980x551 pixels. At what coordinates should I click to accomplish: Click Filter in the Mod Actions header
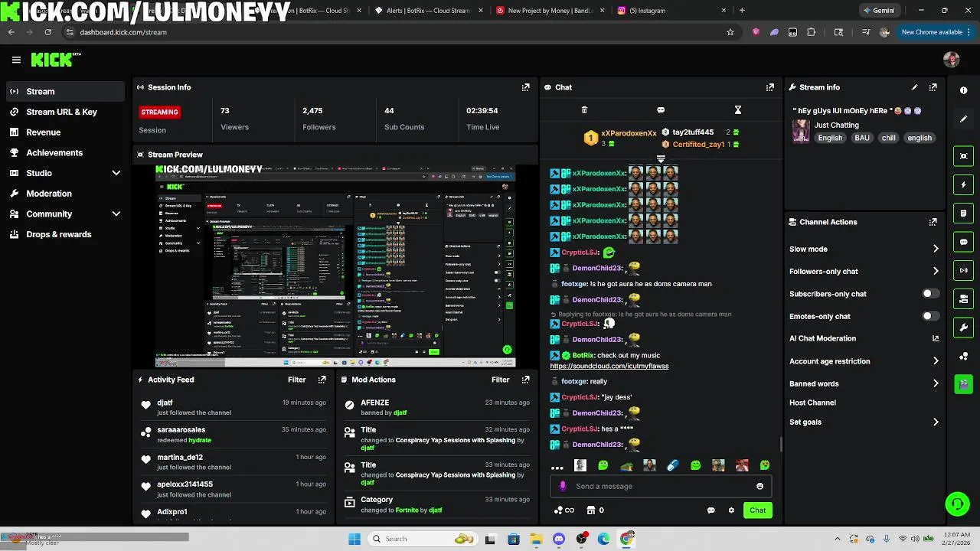point(500,380)
